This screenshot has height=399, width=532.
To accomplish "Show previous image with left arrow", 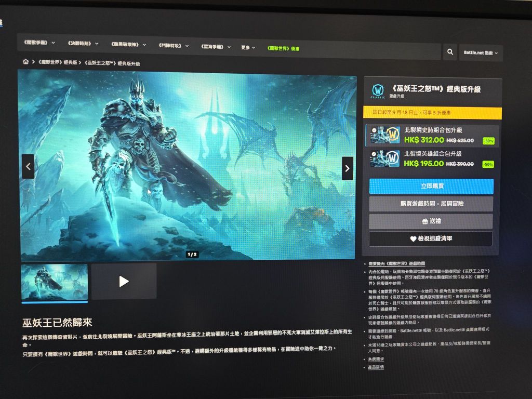I will pos(28,166).
